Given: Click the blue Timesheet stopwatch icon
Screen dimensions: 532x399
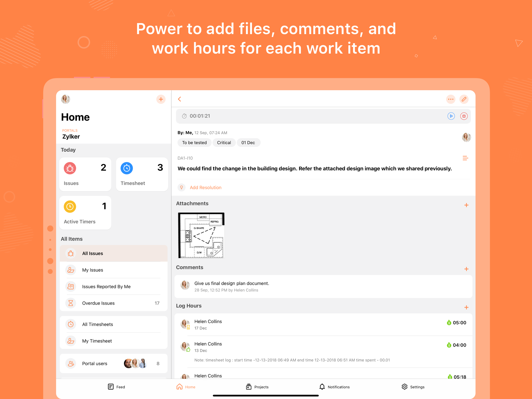Looking at the screenshot, I should (127, 168).
